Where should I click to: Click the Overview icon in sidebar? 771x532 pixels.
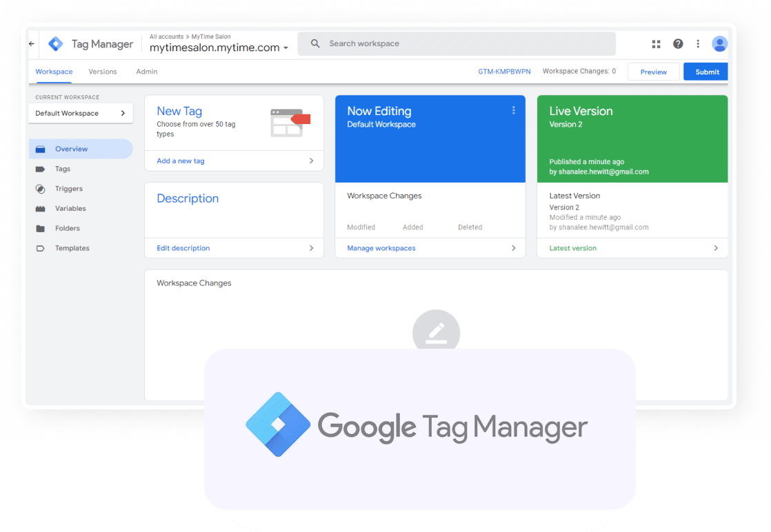tap(40, 149)
